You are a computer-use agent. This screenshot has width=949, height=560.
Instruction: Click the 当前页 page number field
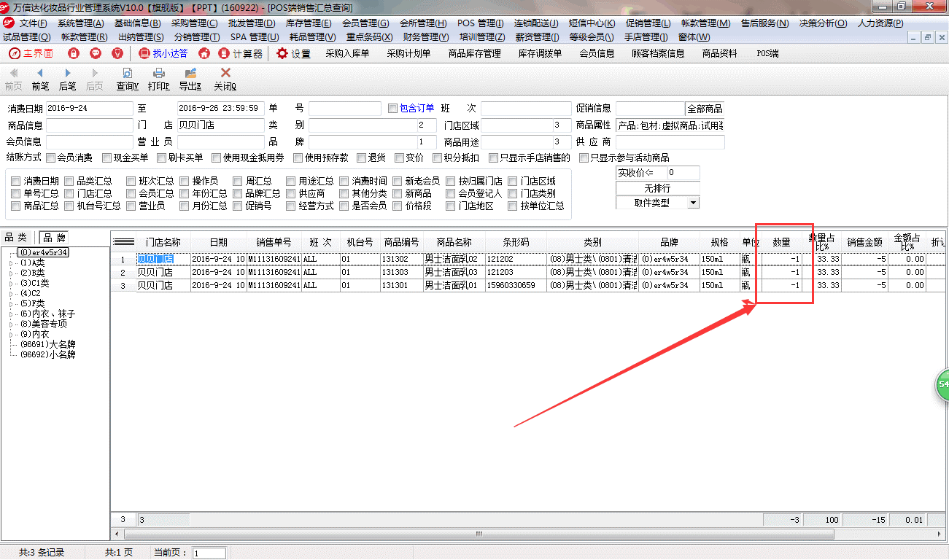point(209,553)
